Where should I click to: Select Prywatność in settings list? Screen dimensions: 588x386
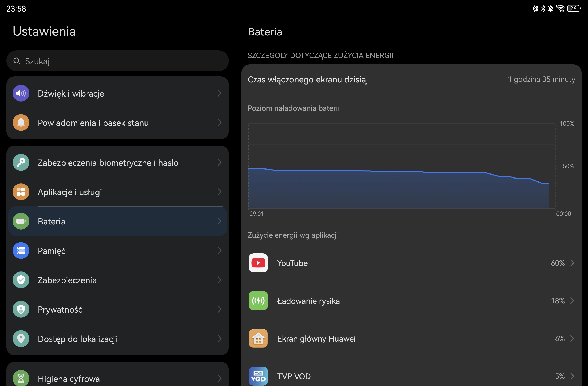[x=117, y=309]
